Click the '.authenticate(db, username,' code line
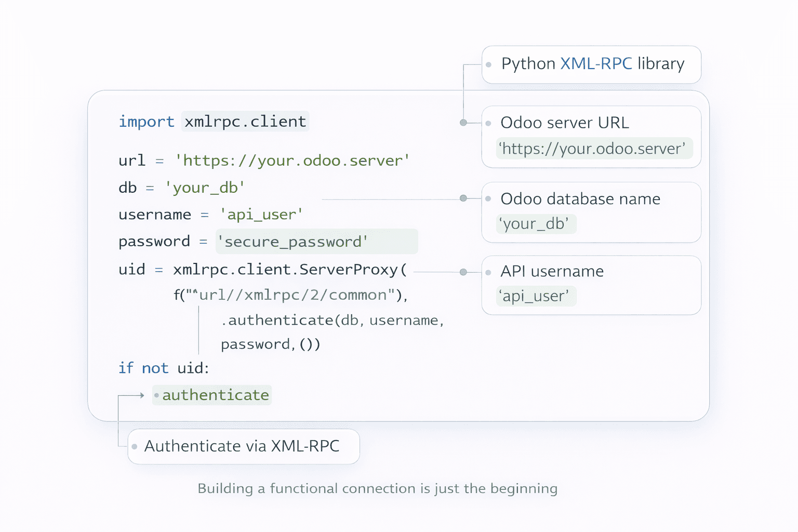 (x=332, y=320)
